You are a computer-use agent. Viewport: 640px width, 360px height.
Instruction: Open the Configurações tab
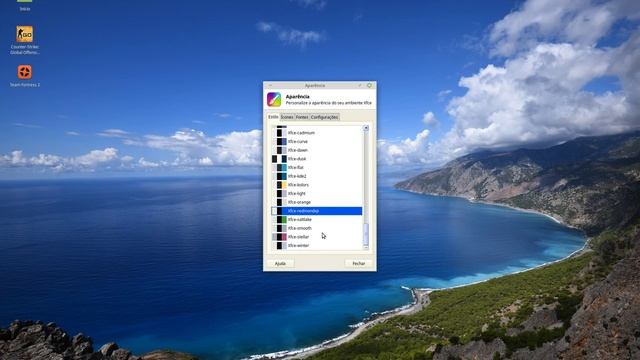pos(324,117)
